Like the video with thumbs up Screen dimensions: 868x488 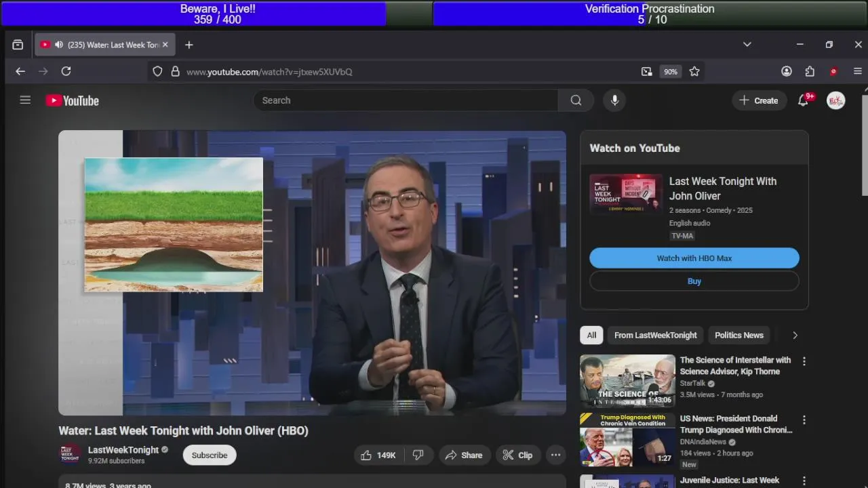pos(378,455)
